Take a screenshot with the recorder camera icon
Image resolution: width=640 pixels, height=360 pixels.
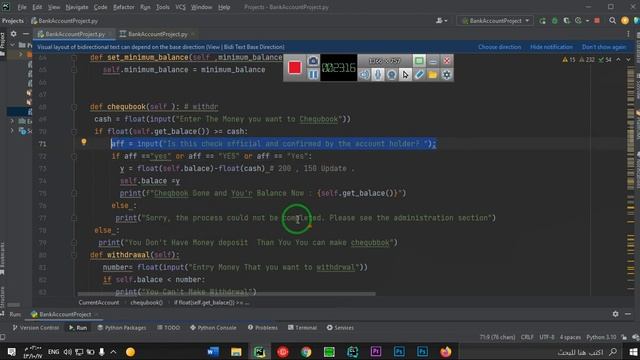[313, 61]
